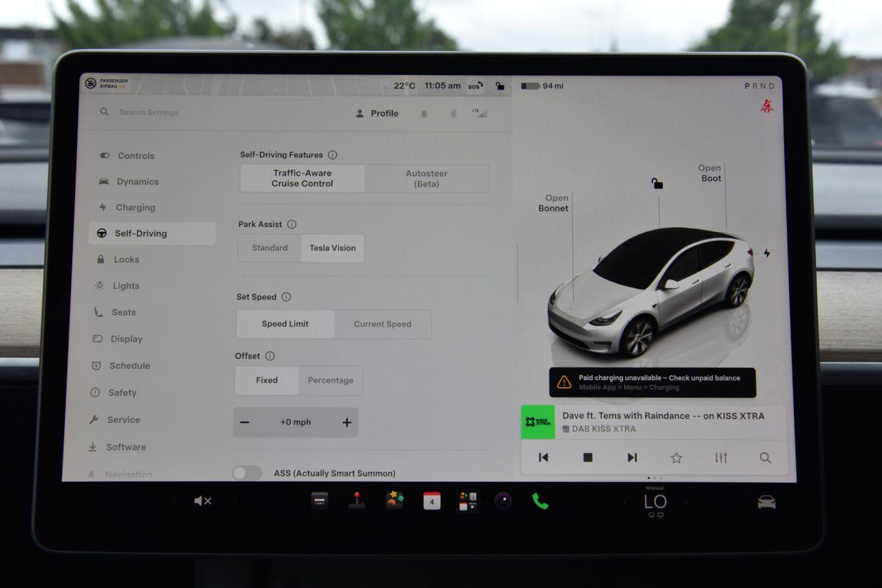Show info for Offset

coord(270,356)
